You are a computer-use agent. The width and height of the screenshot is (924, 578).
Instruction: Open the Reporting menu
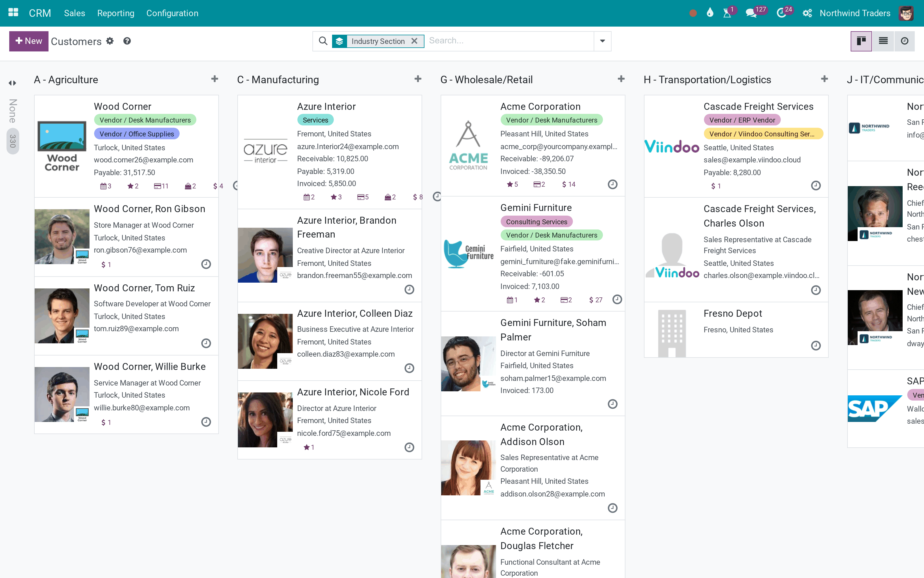point(116,13)
